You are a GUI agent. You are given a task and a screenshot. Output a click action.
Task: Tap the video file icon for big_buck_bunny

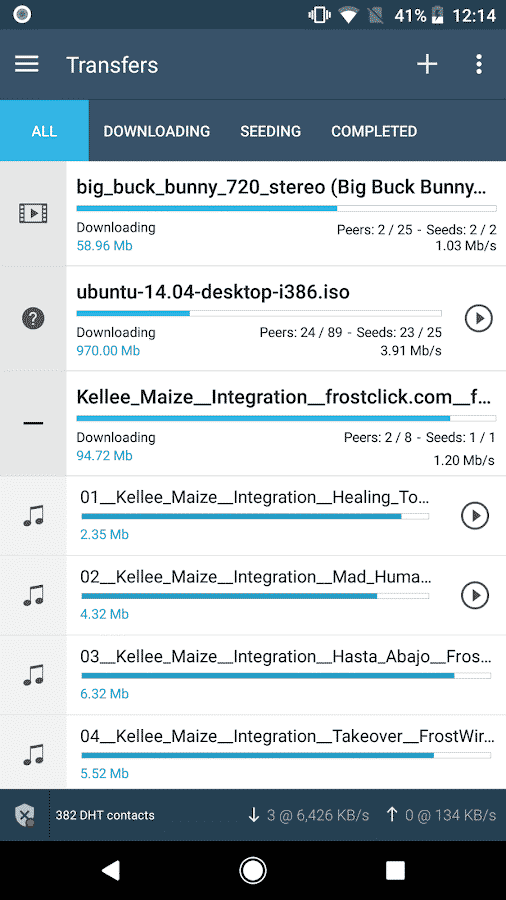pos(33,214)
